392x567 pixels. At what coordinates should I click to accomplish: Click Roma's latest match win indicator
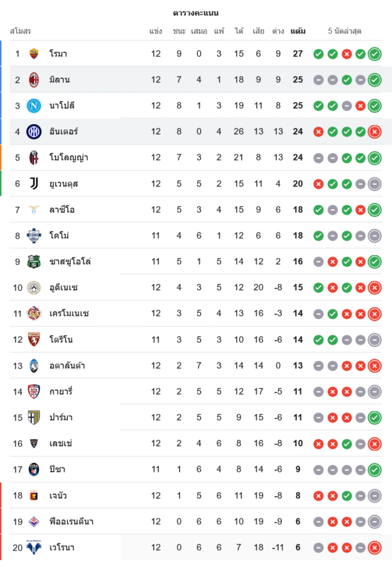point(374,54)
